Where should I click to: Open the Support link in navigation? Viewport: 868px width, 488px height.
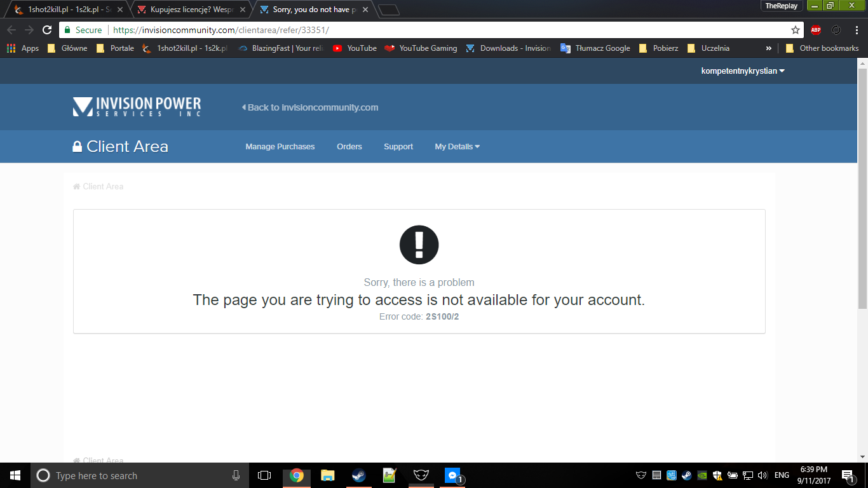coord(398,147)
